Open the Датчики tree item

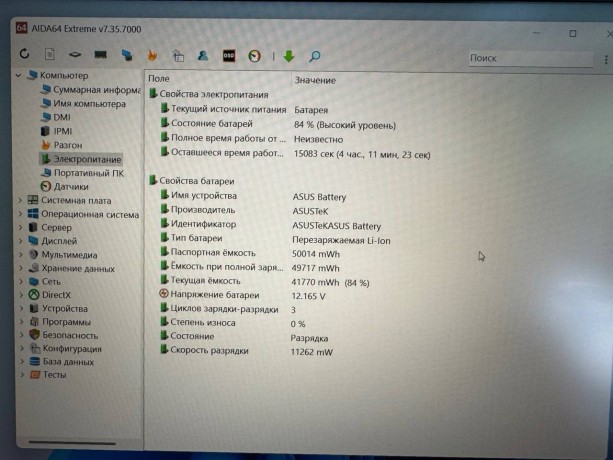pos(65,186)
